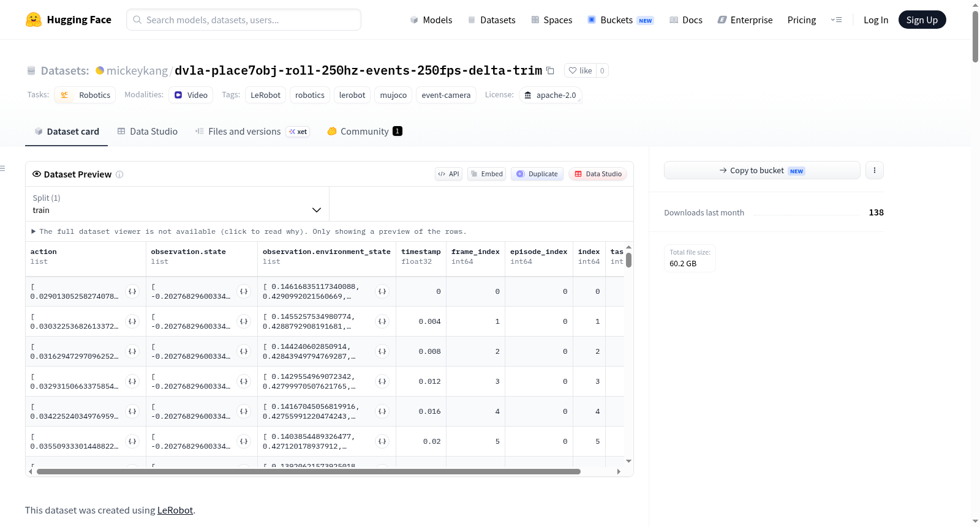Open the Community tab
This screenshot has height=527, width=980.
pos(364,131)
